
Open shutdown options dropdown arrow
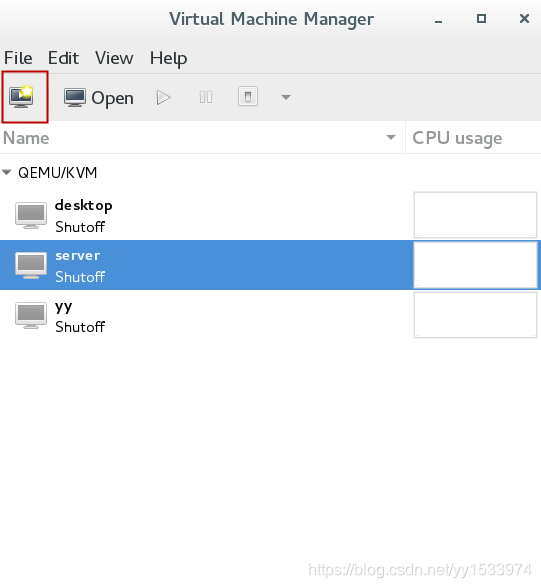click(286, 98)
